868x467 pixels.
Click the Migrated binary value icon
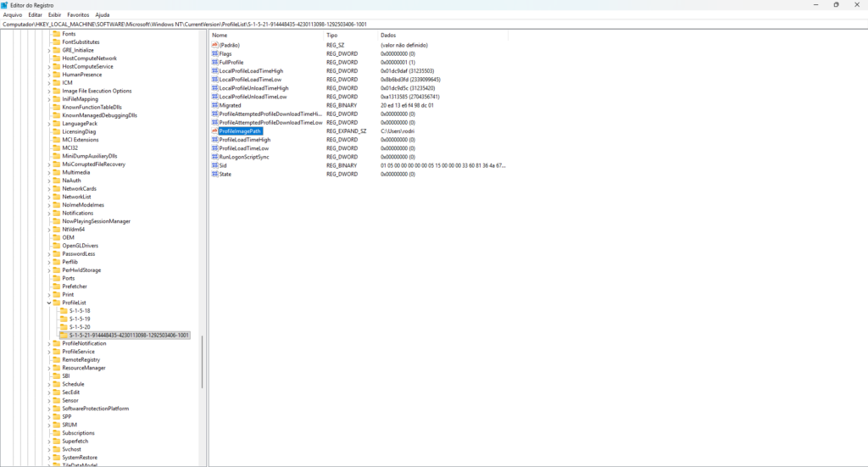[214, 105]
